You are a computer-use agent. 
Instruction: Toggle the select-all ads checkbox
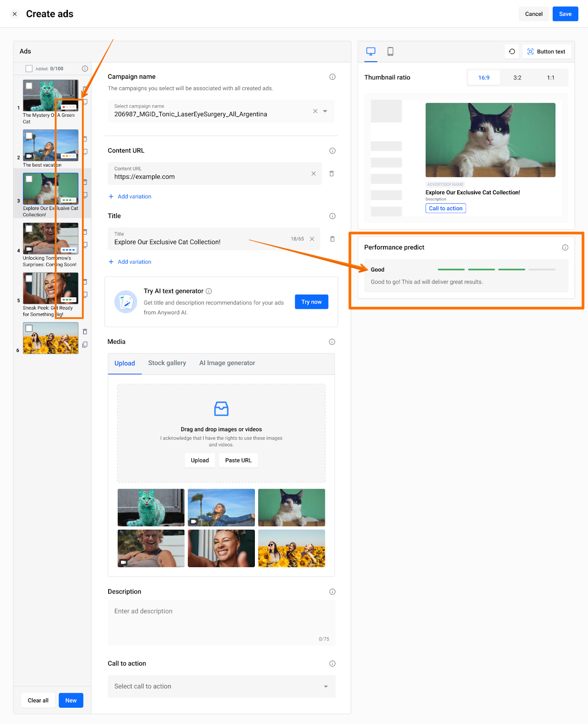(x=29, y=69)
